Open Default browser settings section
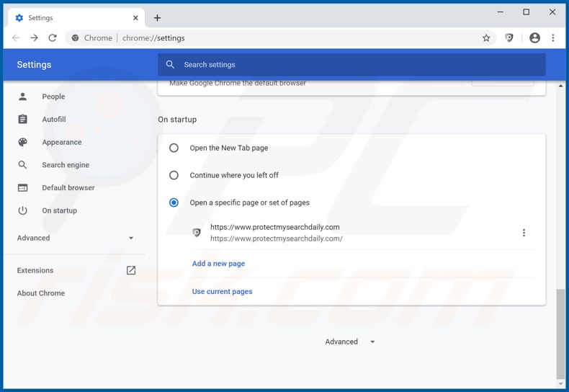The height and width of the screenshot is (392, 569). coord(68,187)
